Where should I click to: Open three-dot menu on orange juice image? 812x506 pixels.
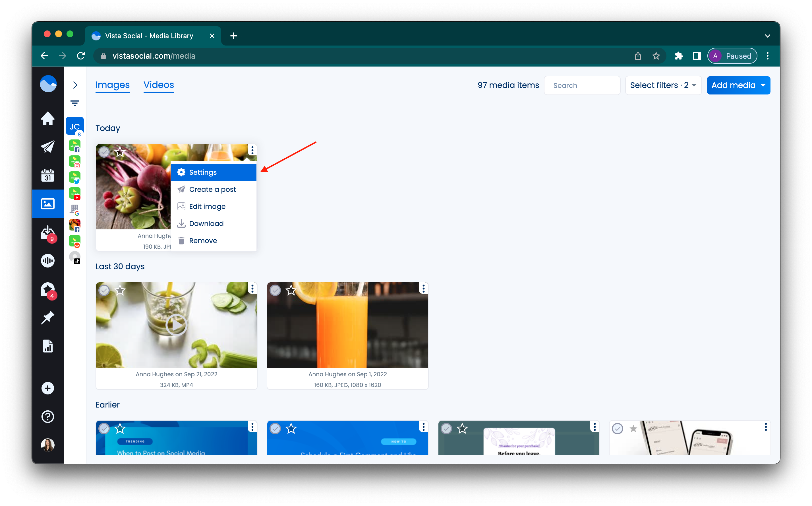[x=424, y=289]
